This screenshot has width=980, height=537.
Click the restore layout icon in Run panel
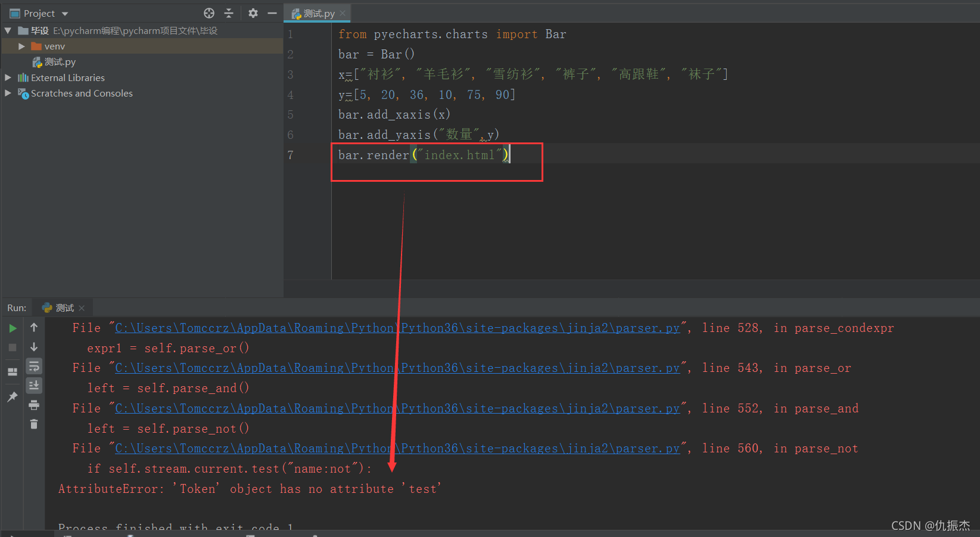pyautogui.click(x=13, y=372)
